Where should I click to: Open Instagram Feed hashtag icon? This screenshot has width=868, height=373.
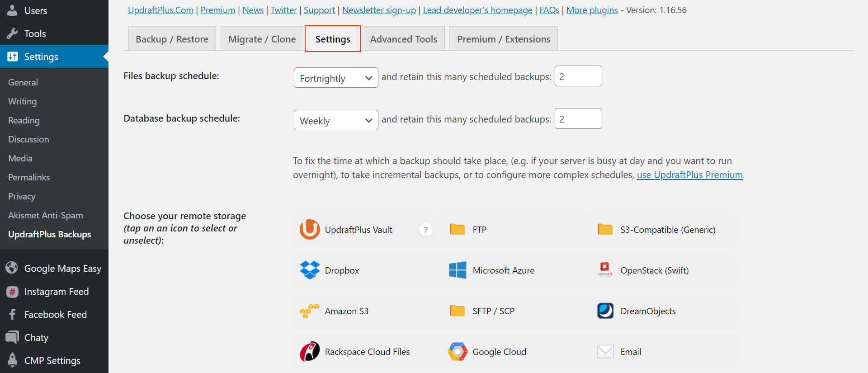(x=12, y=292)
